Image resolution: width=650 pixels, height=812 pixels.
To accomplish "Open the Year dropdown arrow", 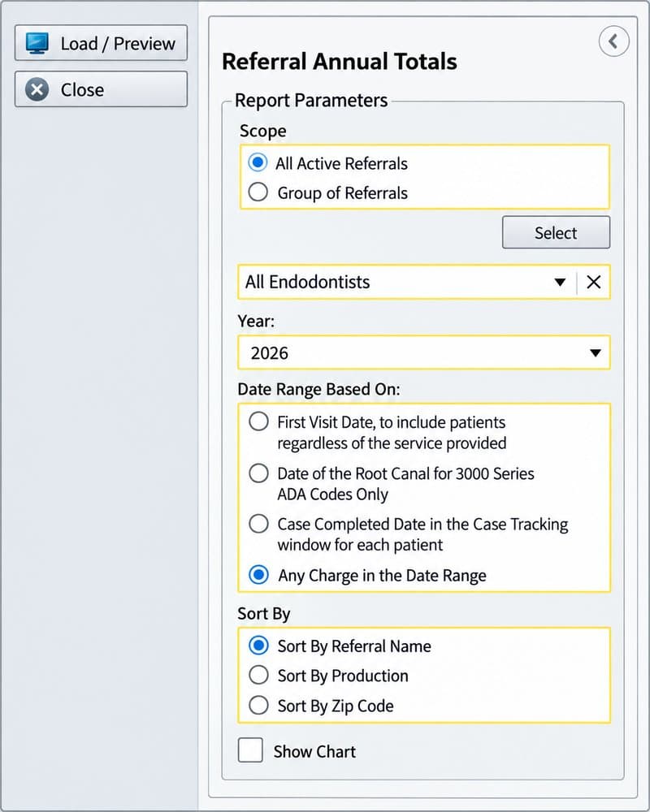I will pos(596,353).
